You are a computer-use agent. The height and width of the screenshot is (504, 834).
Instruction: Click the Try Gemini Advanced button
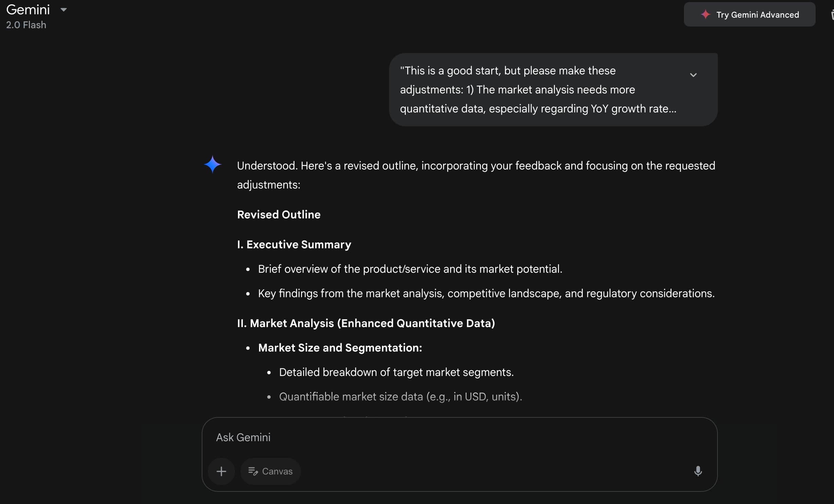[749, 15]
